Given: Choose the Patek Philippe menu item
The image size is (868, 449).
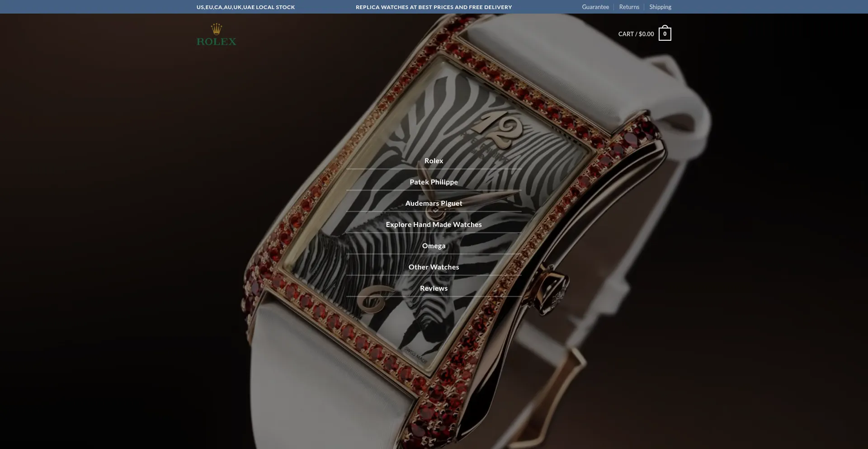Looking at the screenshot, I should pos(434,182).
